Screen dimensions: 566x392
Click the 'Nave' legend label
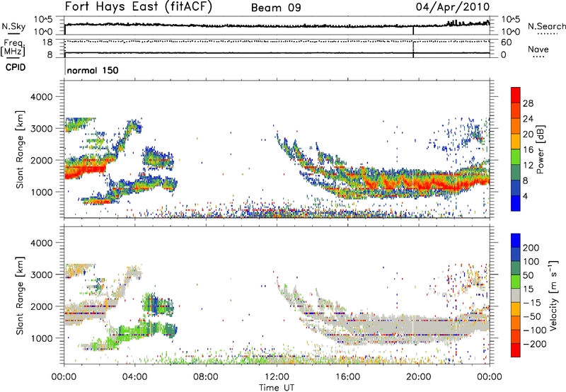538,49
